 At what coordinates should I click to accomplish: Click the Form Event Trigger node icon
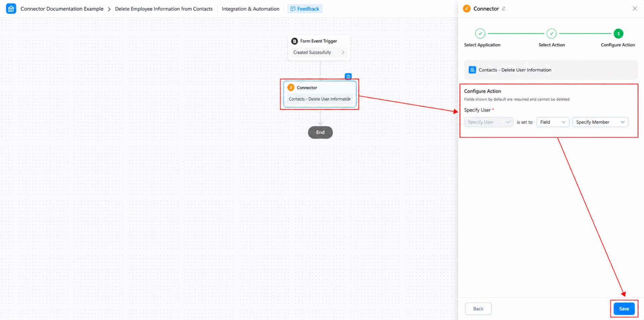tap(294, 41)
